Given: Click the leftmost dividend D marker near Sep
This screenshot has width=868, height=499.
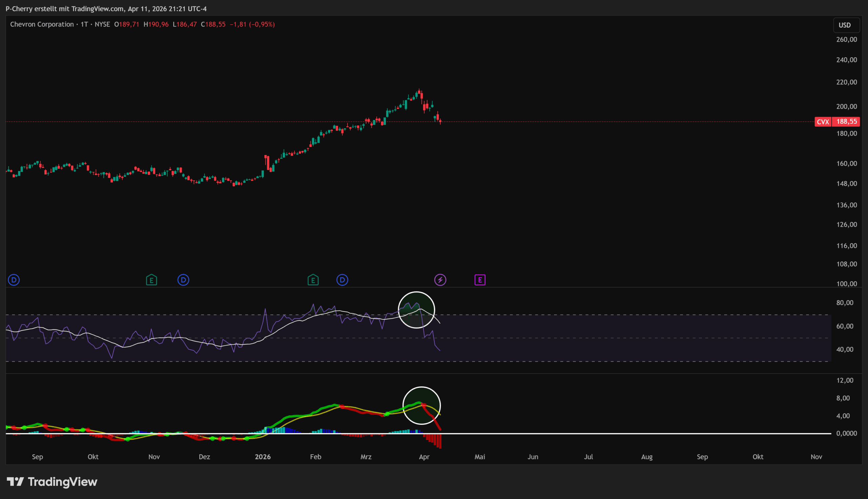Looking at the screenshot, I should 14,280.
